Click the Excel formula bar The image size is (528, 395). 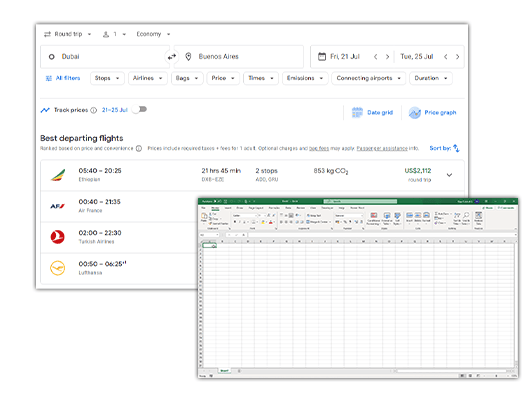382,235
